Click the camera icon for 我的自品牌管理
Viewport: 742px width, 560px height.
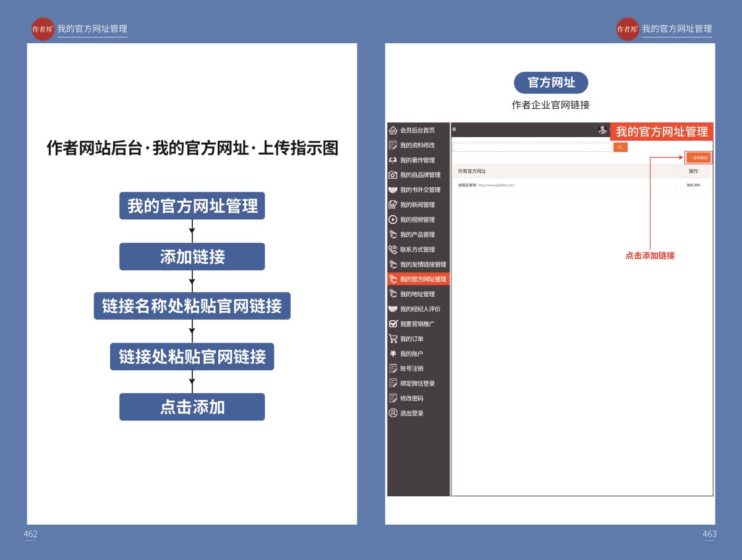pyautogui.click(x=393, y=175)
